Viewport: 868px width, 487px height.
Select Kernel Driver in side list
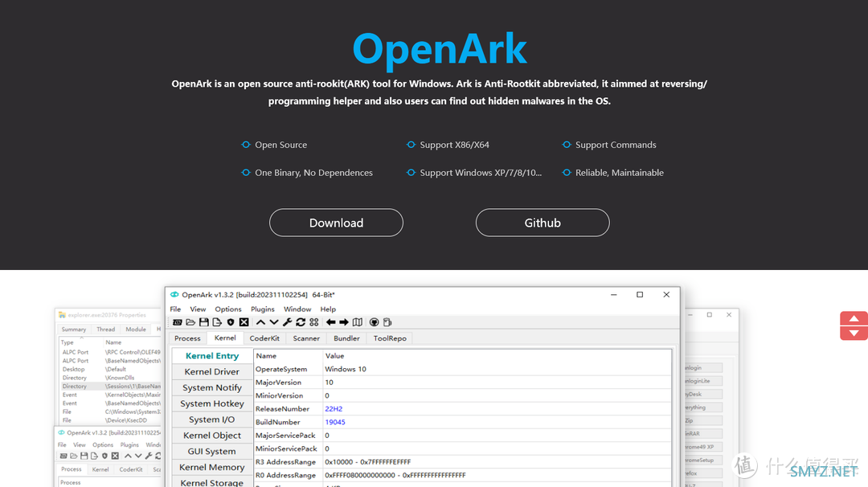212,371
